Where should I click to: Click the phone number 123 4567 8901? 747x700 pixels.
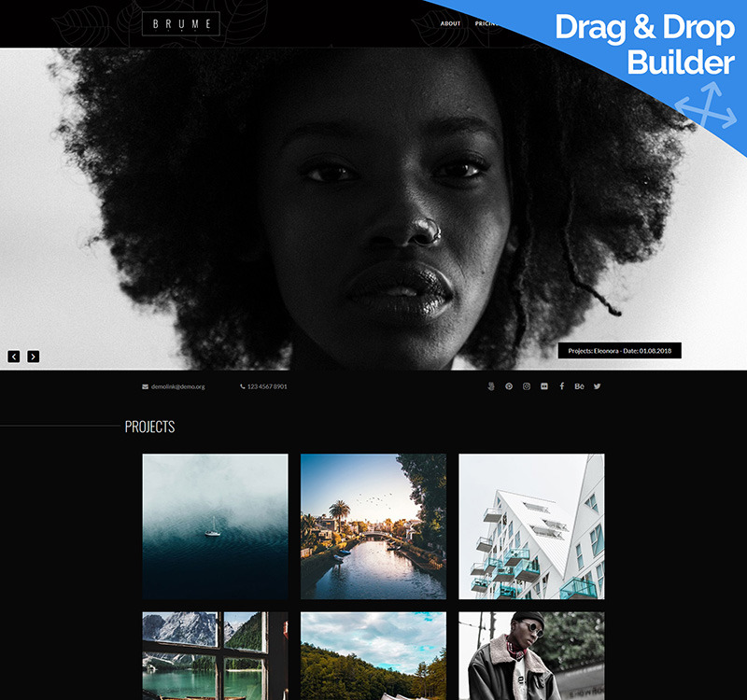[x=267, y=386]
